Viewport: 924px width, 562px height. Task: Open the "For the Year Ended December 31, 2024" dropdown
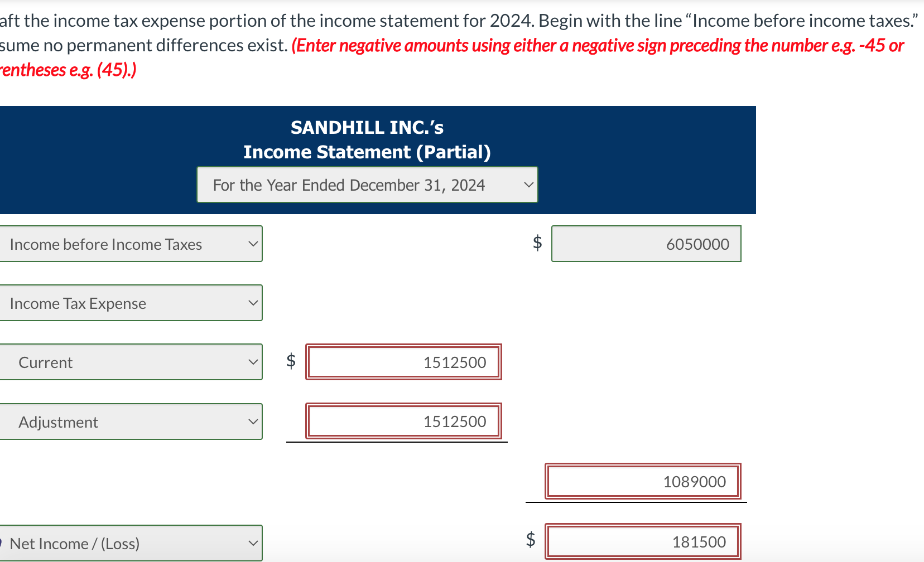pos(367,185)
